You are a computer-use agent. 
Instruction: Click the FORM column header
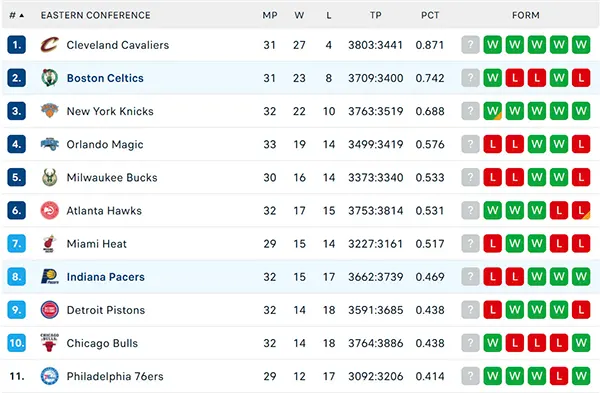pyautogui.click(x=525, y=15)
